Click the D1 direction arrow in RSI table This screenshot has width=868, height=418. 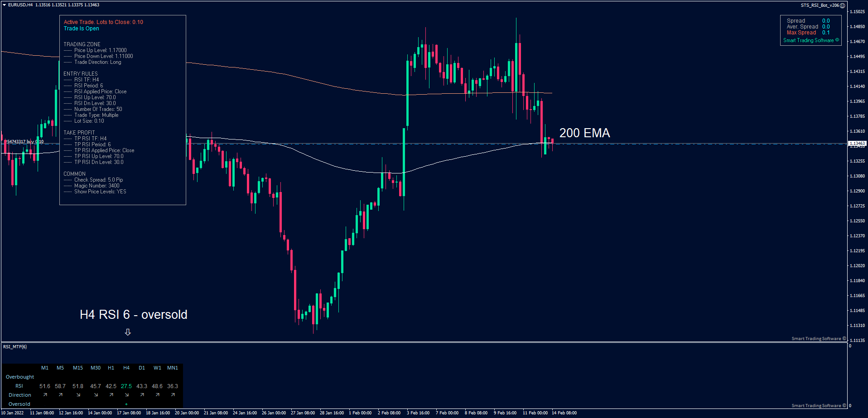coord(142,395)
